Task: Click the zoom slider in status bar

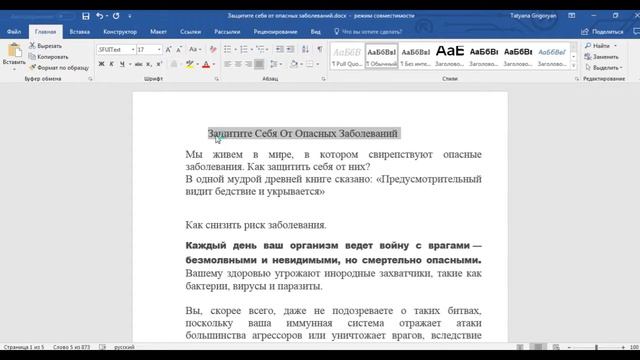Action: [596, 347]
